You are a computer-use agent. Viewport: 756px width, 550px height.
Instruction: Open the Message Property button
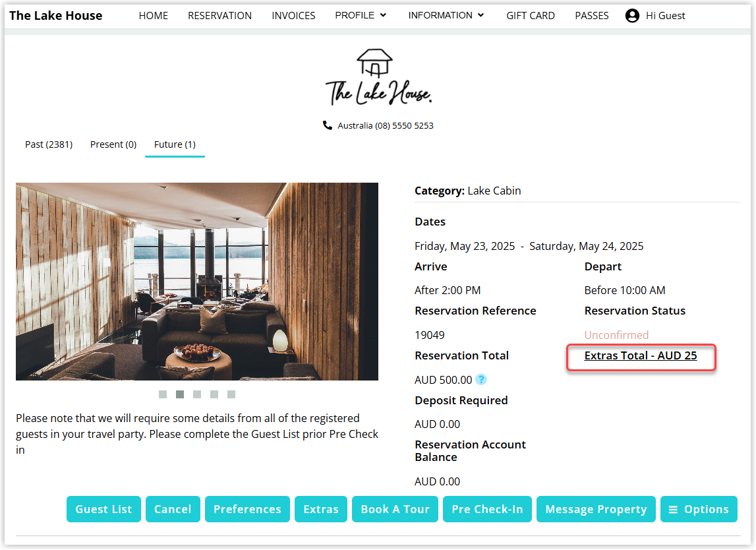point(596,509)
